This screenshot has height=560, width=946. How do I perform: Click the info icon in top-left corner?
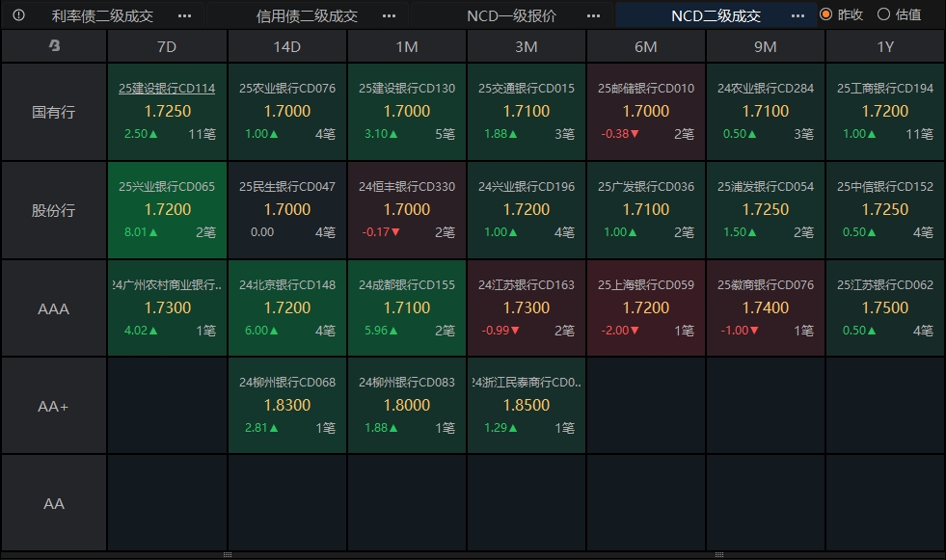pyautogui.click(x=18, y=15)
